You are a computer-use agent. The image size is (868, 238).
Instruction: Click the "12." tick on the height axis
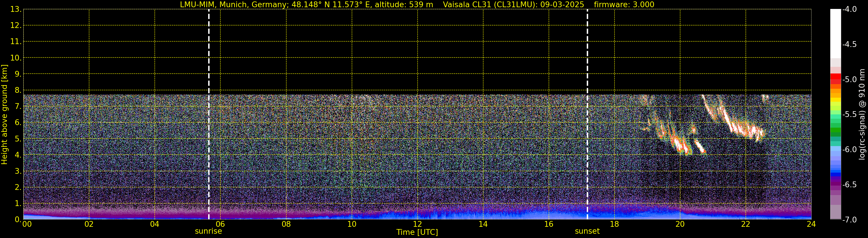coord(16,25)
